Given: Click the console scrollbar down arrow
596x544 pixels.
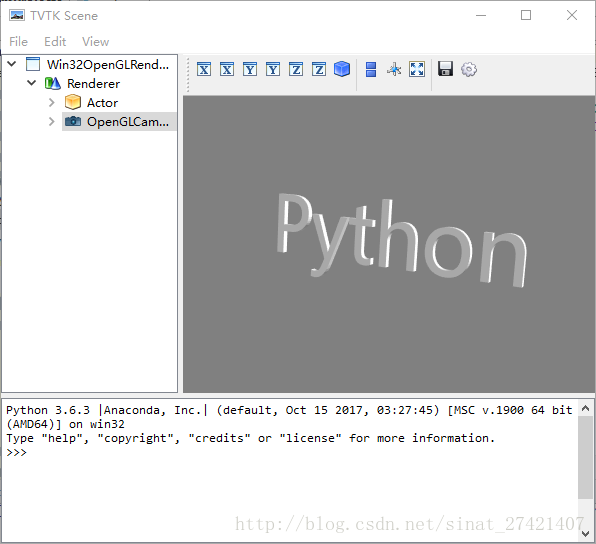Looking at the screenshot, I should click(x=585, y=534).
